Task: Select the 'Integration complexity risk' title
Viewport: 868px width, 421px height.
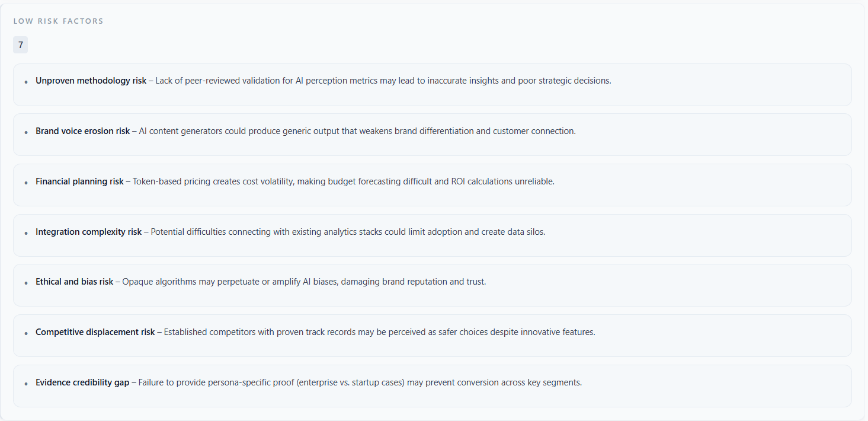Action: click(88, 232)
